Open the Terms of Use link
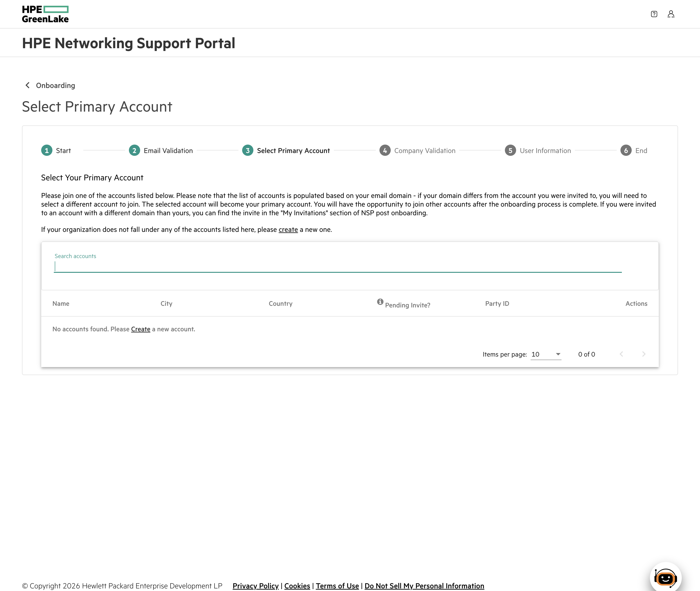This screenshot has height=591, width=700. (x=337, y=586)
